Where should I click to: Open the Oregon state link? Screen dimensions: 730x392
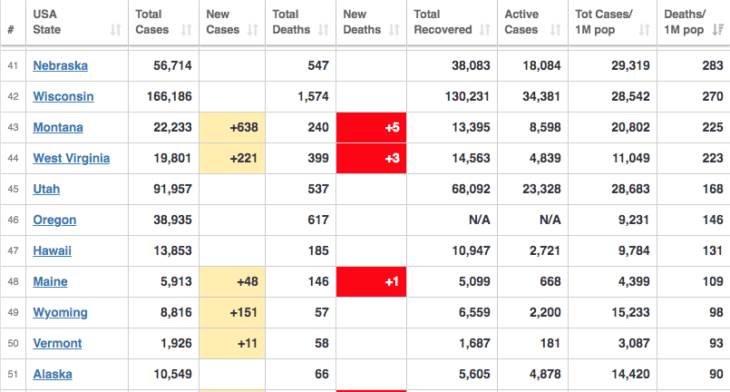click(x=54, y=220)
